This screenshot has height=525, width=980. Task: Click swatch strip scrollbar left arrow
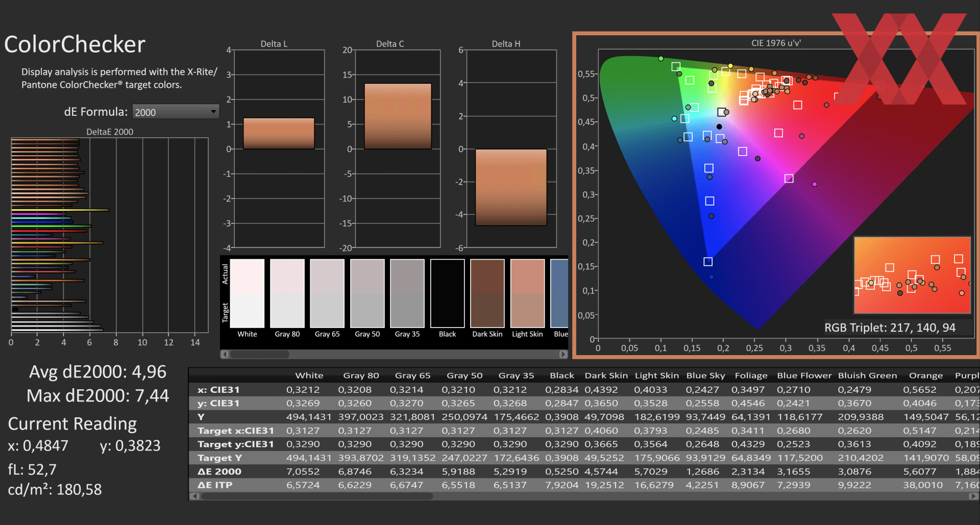click(x=225, y=354)
